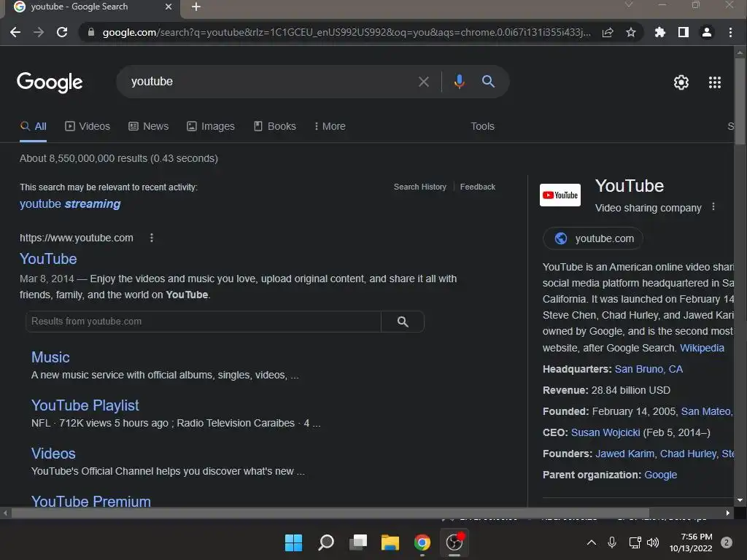Screen dimensions: 747x560
Task: Click the Feedback link
Action: tap(478, 187)
